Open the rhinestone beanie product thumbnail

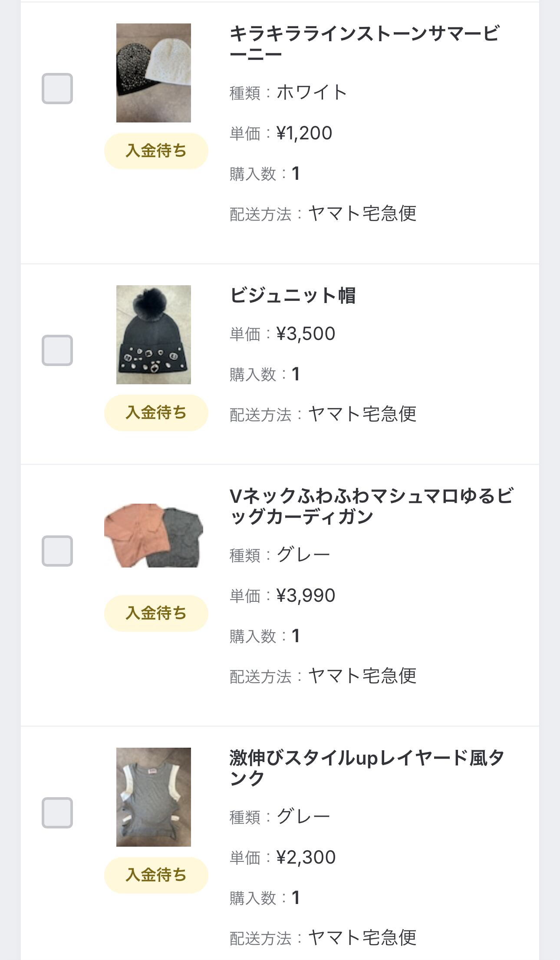click(154, 73)
